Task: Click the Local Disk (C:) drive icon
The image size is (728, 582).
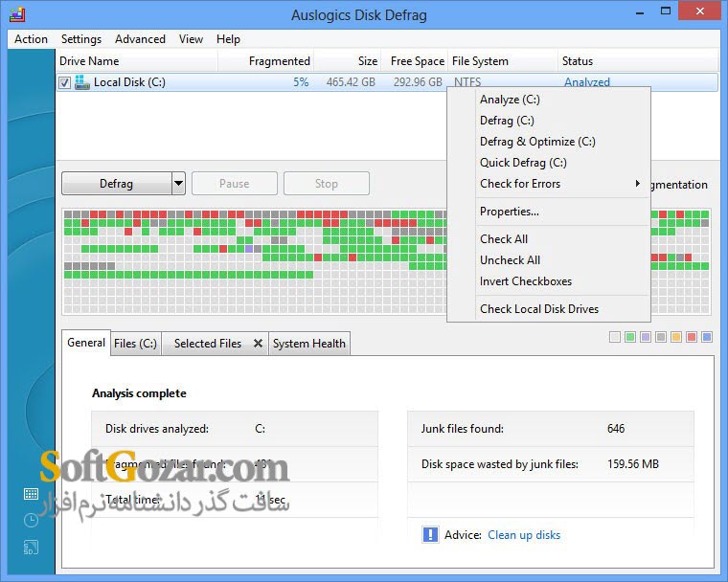Action: pyautogui.click(x=82, y=82)
